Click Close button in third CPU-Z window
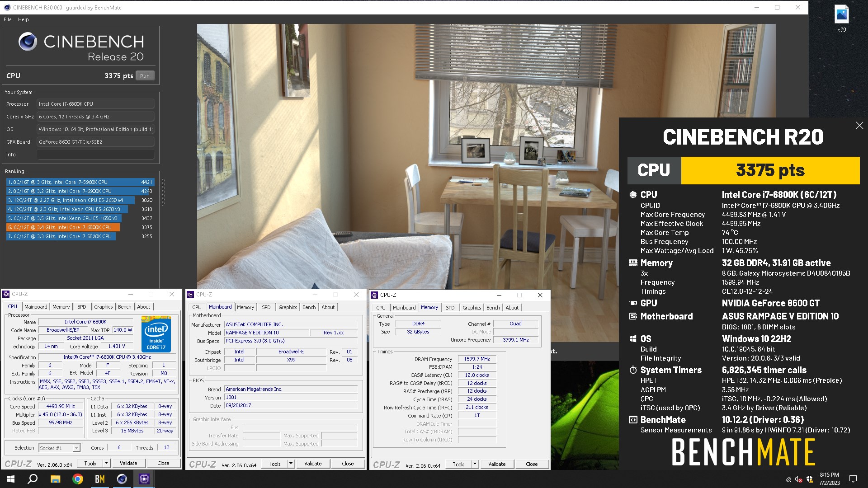The width and height of the screenshot is (868, 488). [532, 464]
